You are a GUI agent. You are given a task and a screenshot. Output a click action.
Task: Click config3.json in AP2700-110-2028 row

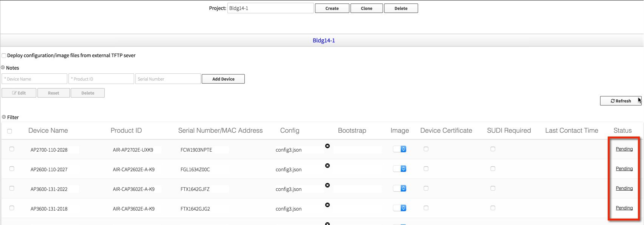click(x=289, y=150)
